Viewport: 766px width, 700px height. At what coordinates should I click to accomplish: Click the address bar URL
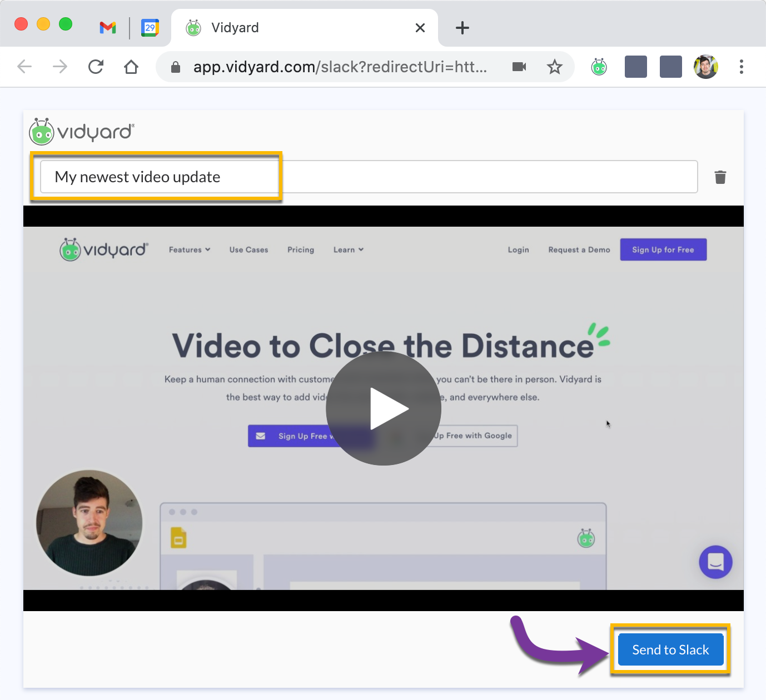pyautogui.click(x=340, y=67)
